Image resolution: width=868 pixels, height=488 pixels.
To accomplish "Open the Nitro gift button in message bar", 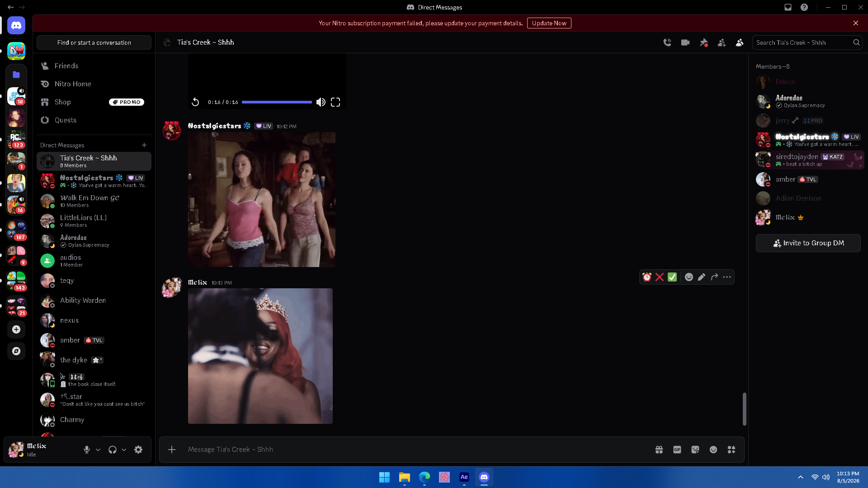I will coord(659,450).
